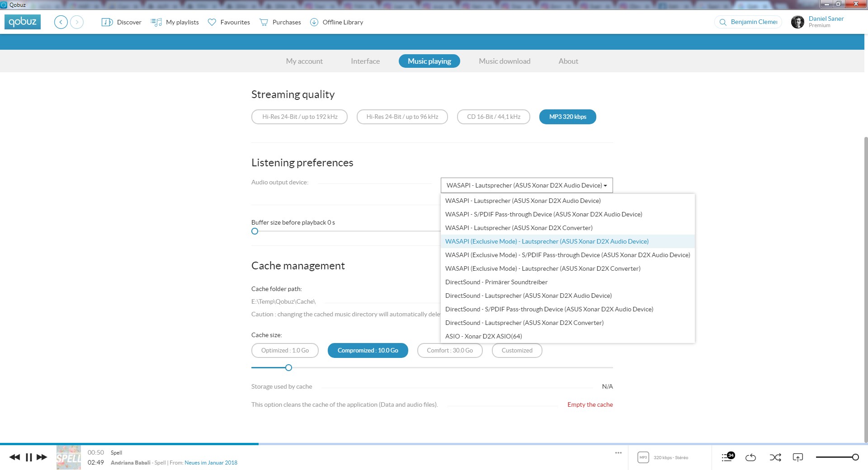Select Hi-Res 24-Bit up to 192 kHz quality
The image size is (868, 470).
click(299, 117)
